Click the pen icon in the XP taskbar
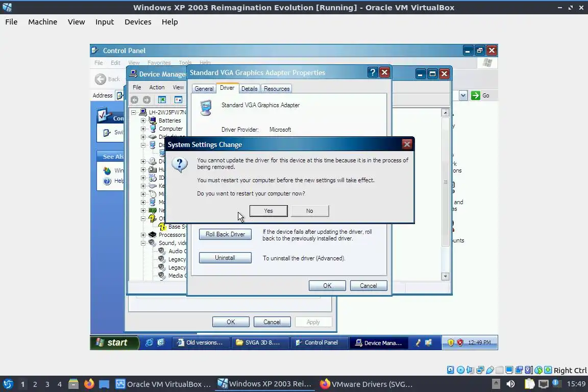Viewport: 588px width, 392px height. 418,342
